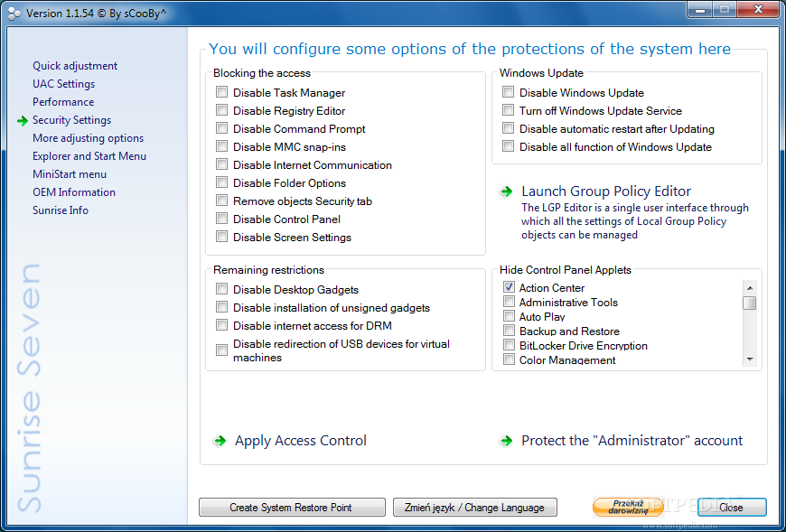Viewport: 786px width, 532px height.
Task: Open MiniStart menu section
Action: click(70, 173)
